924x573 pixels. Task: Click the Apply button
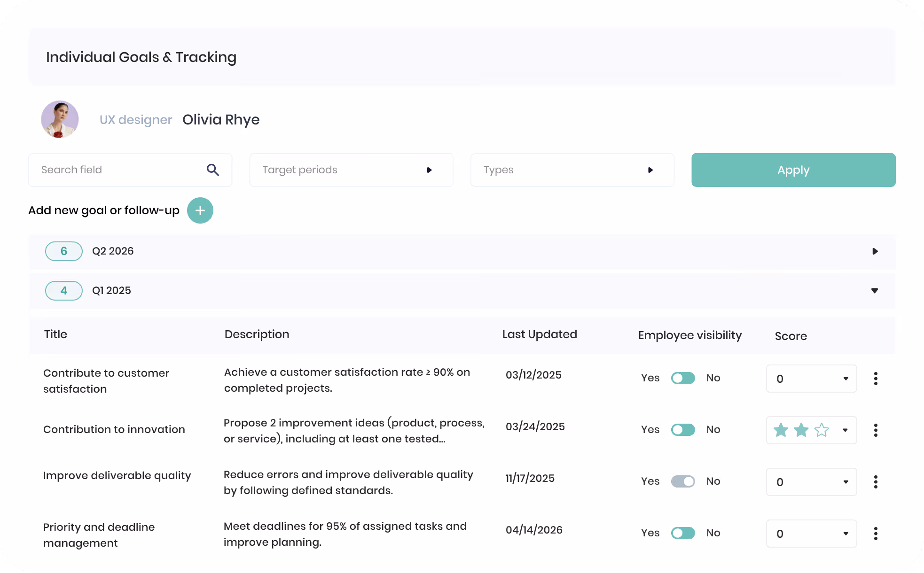pos(793,170)
